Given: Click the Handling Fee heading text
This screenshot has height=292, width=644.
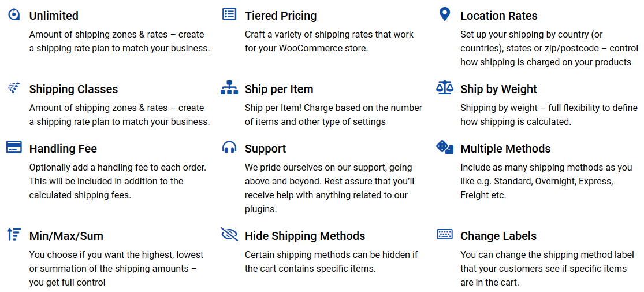Looking at the screenshot, I should [63, 149].
